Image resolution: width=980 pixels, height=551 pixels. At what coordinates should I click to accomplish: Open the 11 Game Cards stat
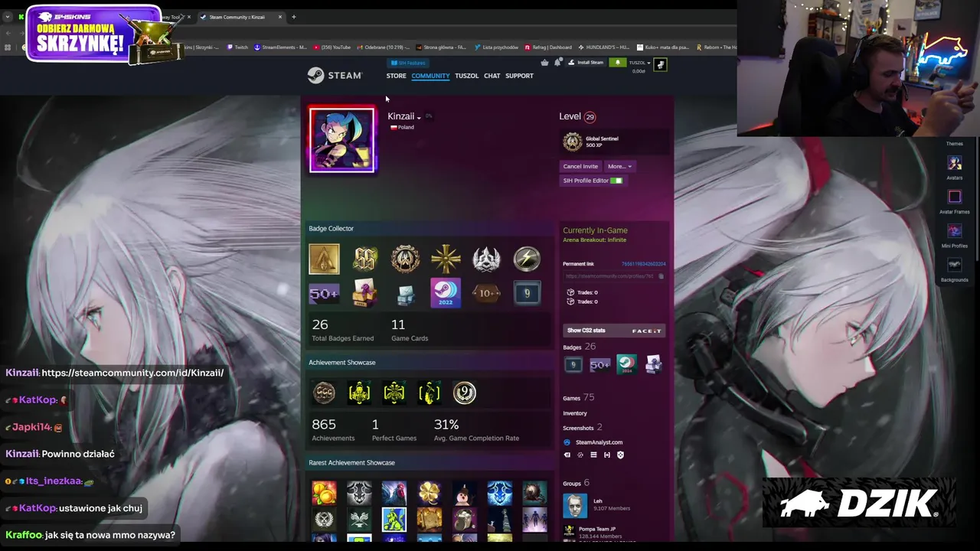point(410,330)
